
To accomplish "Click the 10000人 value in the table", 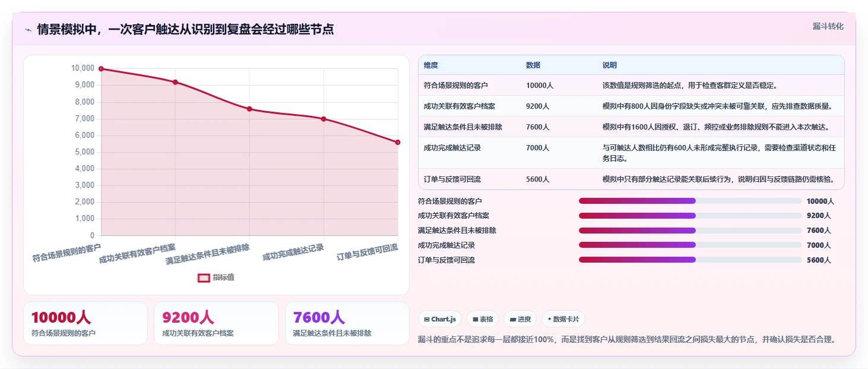I will pos(540,86).
